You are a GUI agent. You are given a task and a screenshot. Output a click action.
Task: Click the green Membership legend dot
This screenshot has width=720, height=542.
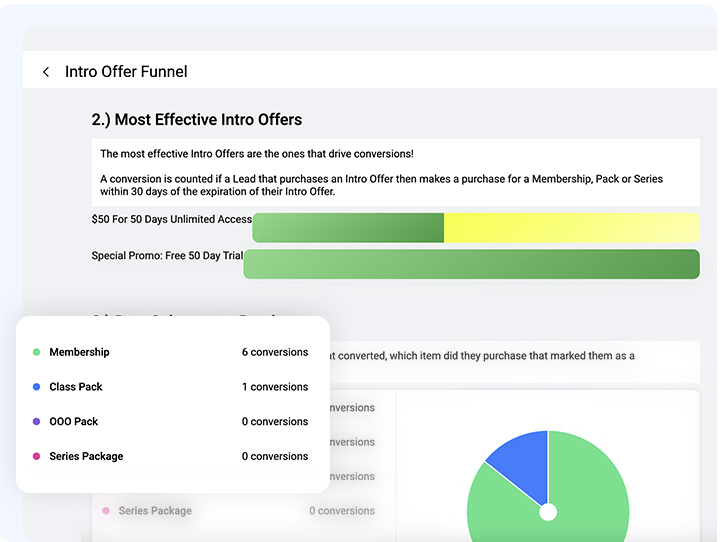click(37, 352)
